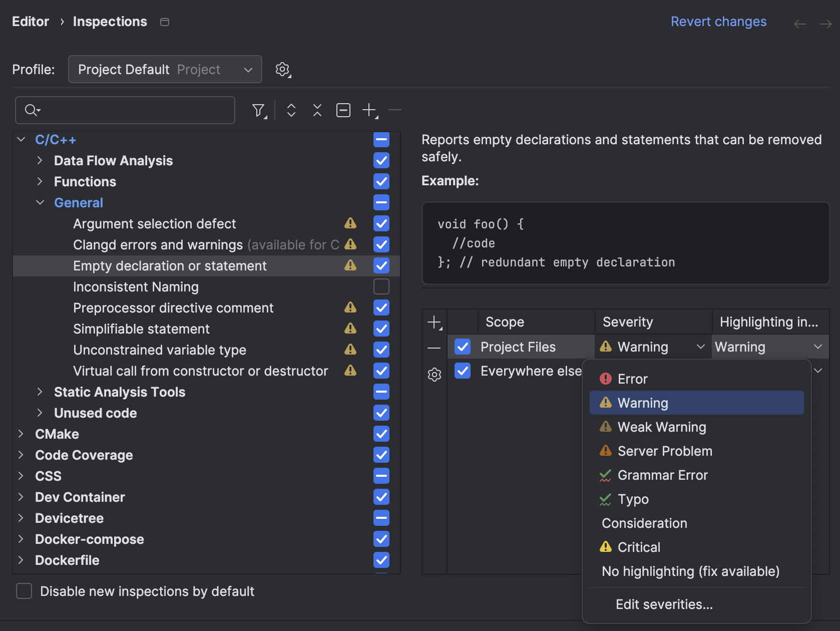Enable the Inconsistent Naming inspection checkbox

tap(381, 286)
